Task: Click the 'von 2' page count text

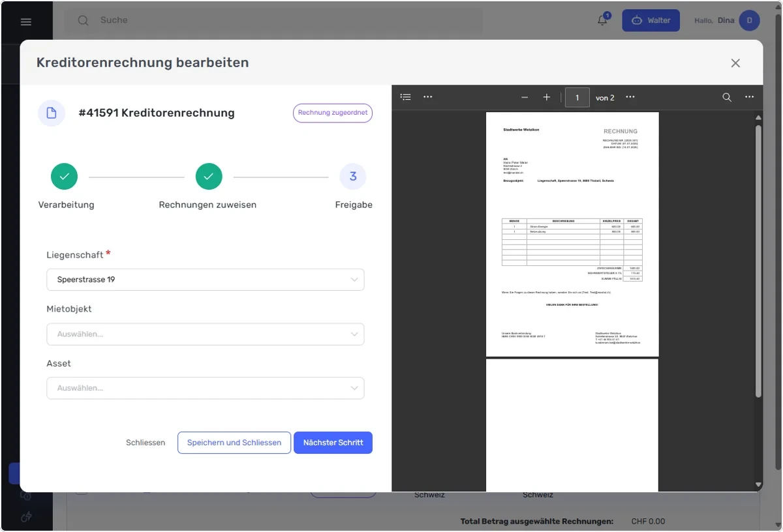Action: pos(605,98)
